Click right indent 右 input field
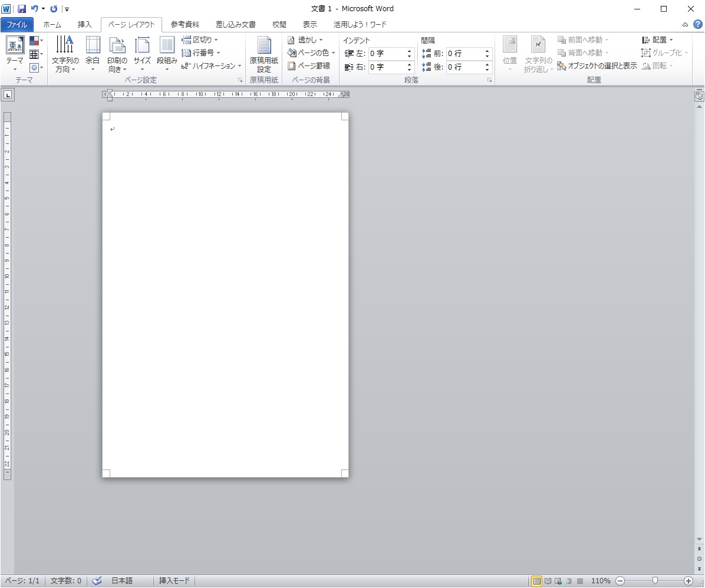 387,67
